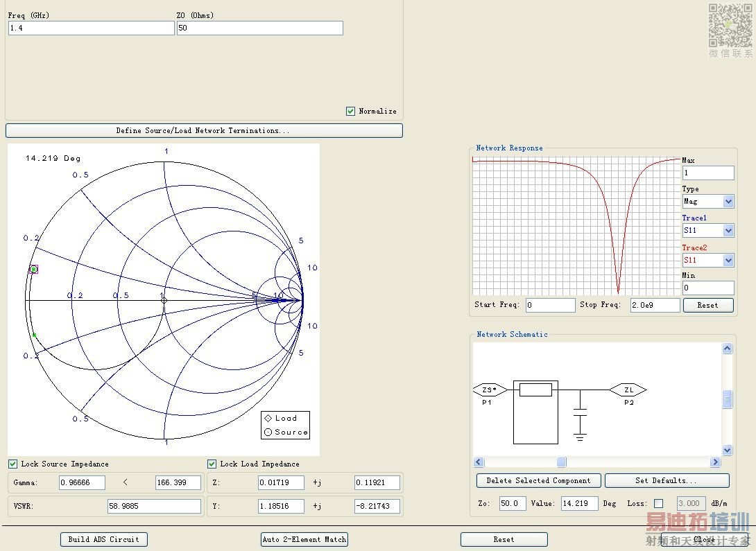The width and height of the screenshot is (756, 551).
Task: Click the schematic scroll-right arrow
Action: [715, 462]
